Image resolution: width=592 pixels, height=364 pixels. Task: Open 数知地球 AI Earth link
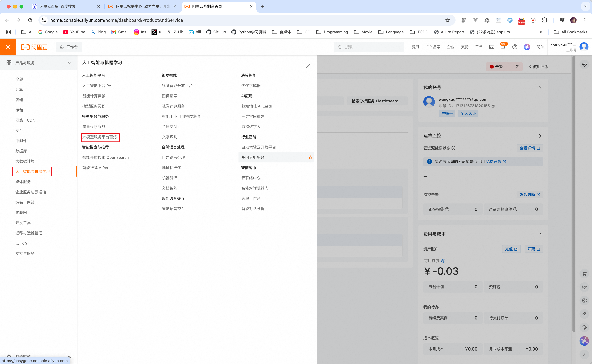click(x=257, y=106)
